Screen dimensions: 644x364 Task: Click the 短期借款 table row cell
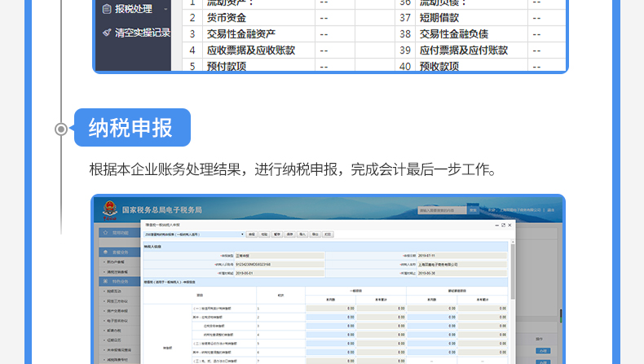coord(439,17)
